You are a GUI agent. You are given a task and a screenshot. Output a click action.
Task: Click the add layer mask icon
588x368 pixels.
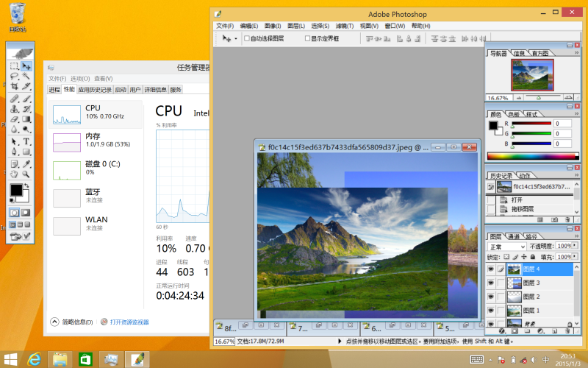pos(514,330)
